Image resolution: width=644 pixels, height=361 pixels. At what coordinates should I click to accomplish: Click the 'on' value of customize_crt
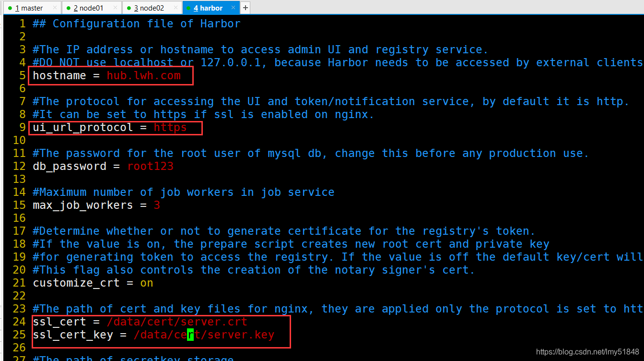point(147,283)
